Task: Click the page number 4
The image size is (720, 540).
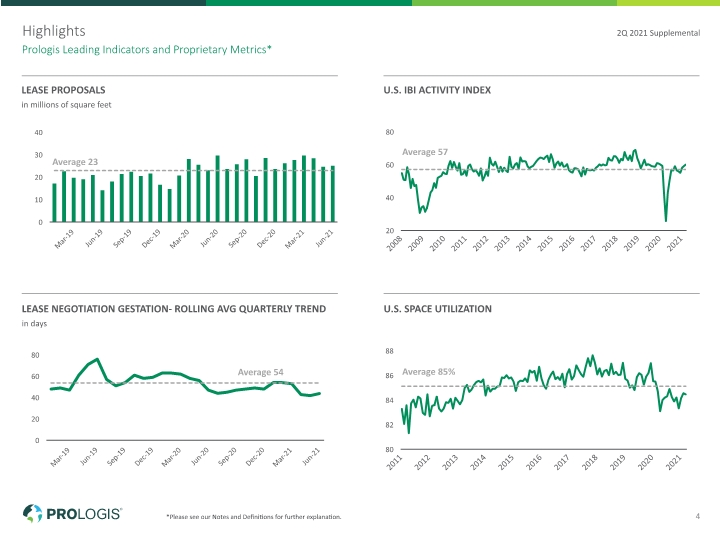Action: (698, 516)
